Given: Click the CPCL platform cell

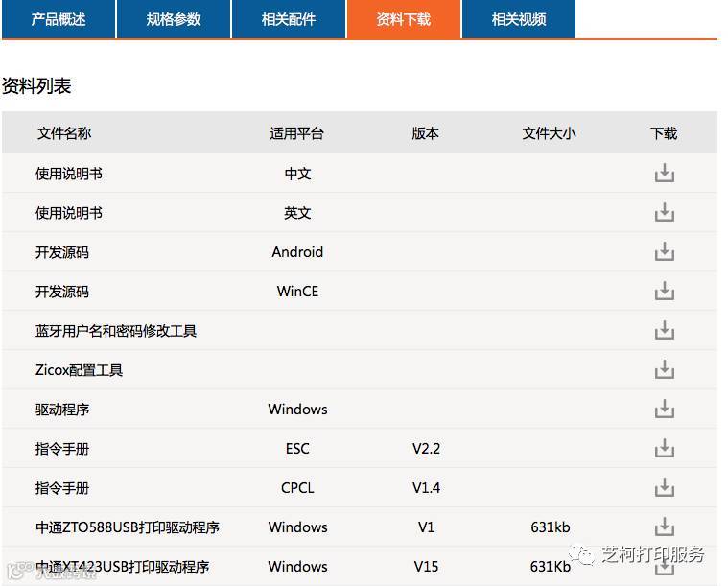Looking at the screenshot, I should (x=297, y=488).
